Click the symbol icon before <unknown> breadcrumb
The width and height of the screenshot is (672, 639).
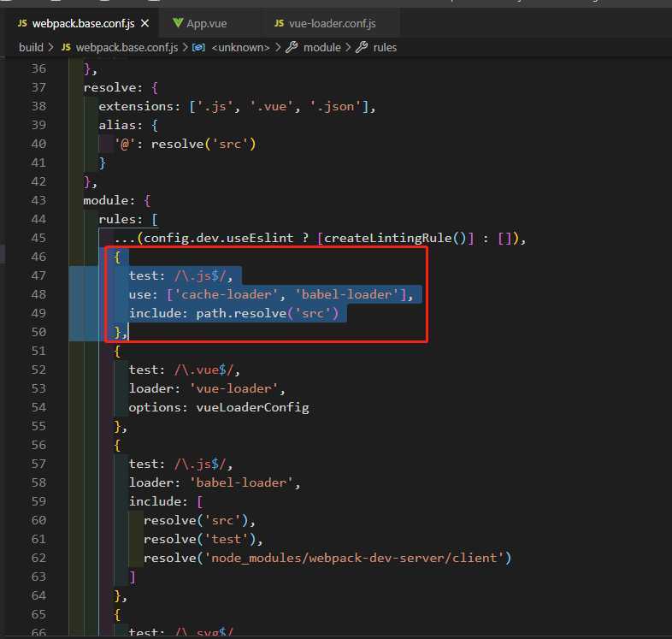198,47
